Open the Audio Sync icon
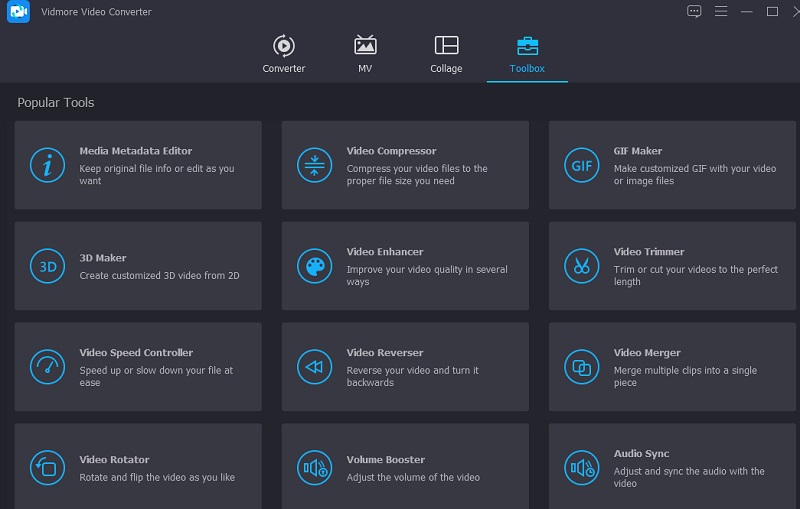Viewport: 800px width, 509px height. point(581,467)
